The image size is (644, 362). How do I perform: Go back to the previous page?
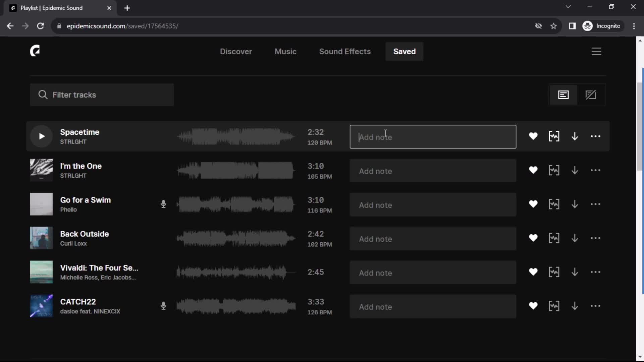coord(10,26)
